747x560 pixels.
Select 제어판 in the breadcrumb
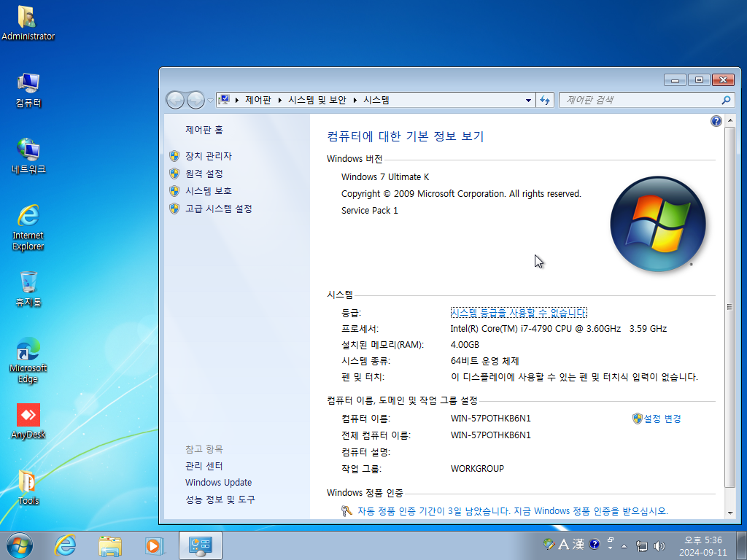click(258, 100)
